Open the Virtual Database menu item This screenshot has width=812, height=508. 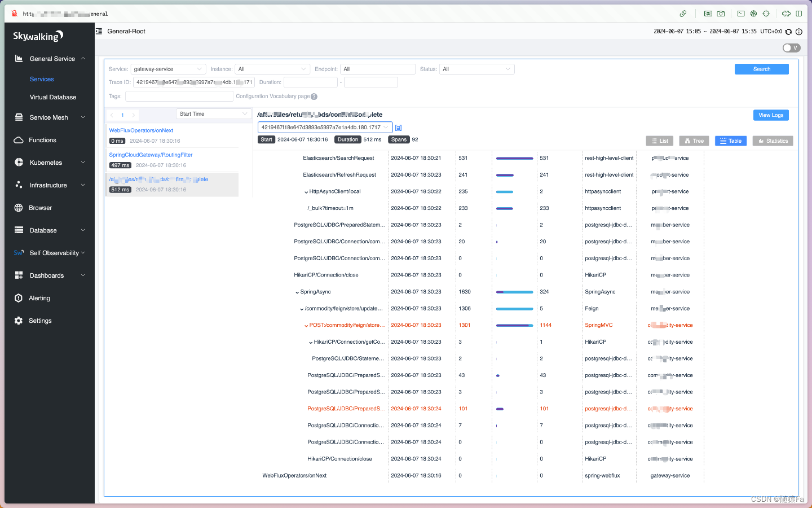(53, 97)
